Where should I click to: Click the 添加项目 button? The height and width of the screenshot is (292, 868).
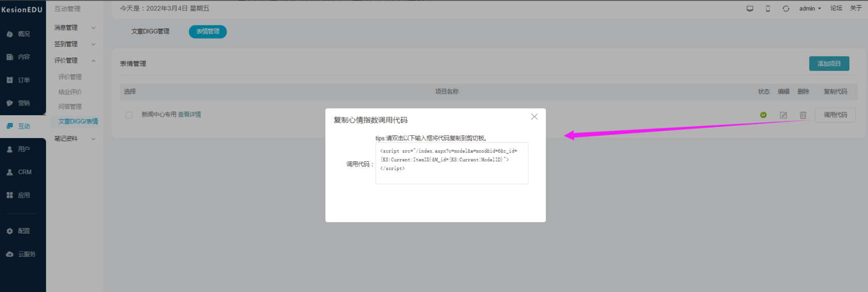tap(829, 64)
